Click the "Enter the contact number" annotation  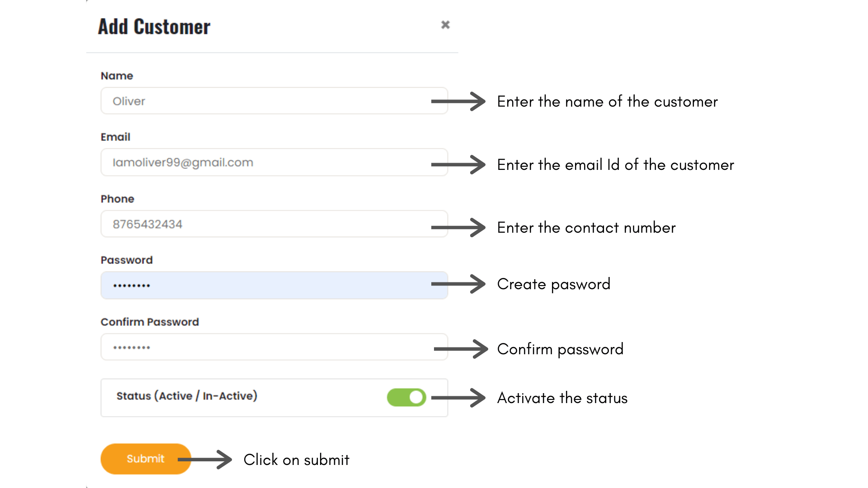(x=586, y=228)
